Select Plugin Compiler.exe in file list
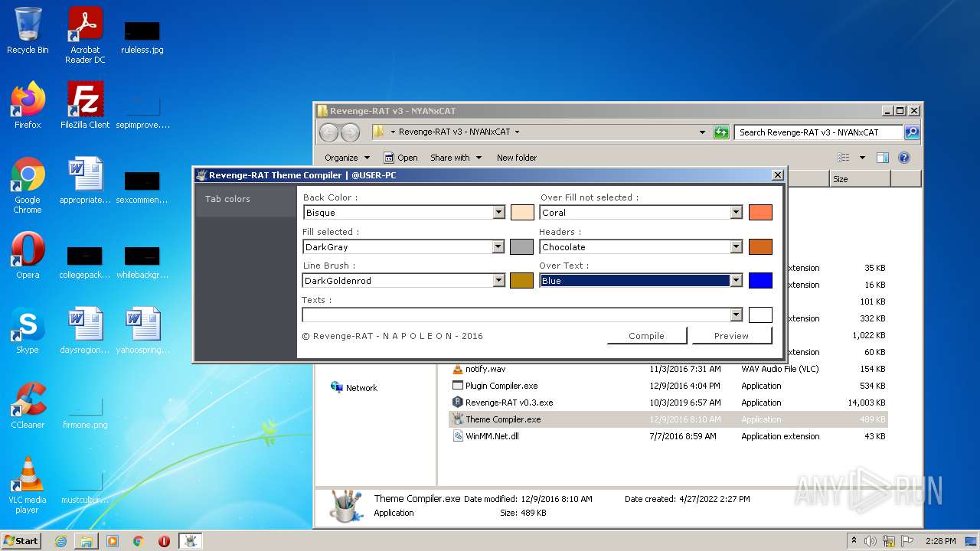This screenshot has height=551, width=980. (501, 386)
